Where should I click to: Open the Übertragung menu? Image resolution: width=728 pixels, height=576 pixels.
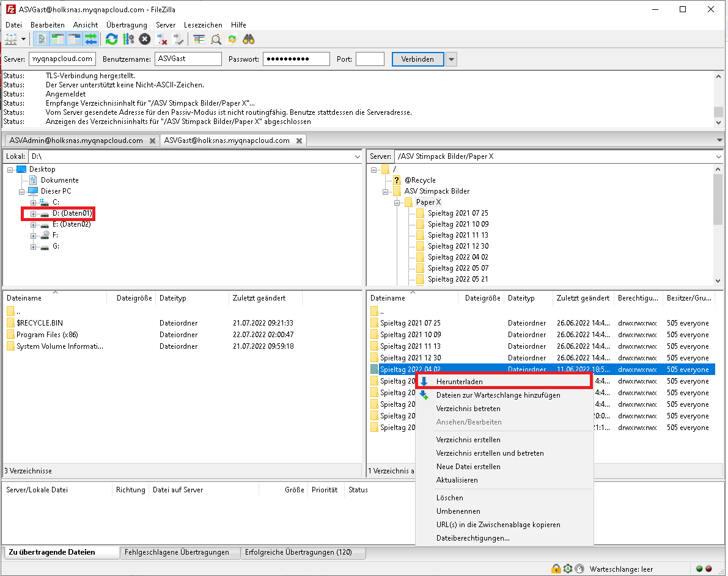(127, 25)
